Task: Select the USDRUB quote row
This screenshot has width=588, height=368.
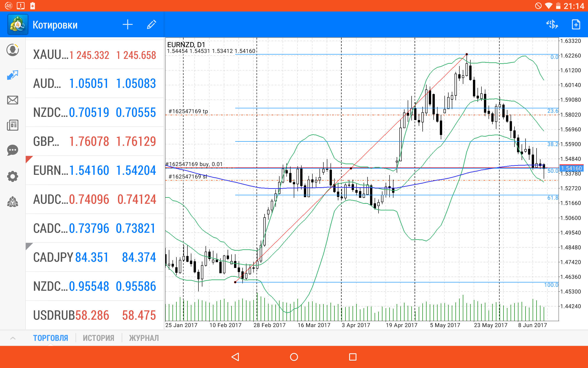Action: [x=95, y=315]
